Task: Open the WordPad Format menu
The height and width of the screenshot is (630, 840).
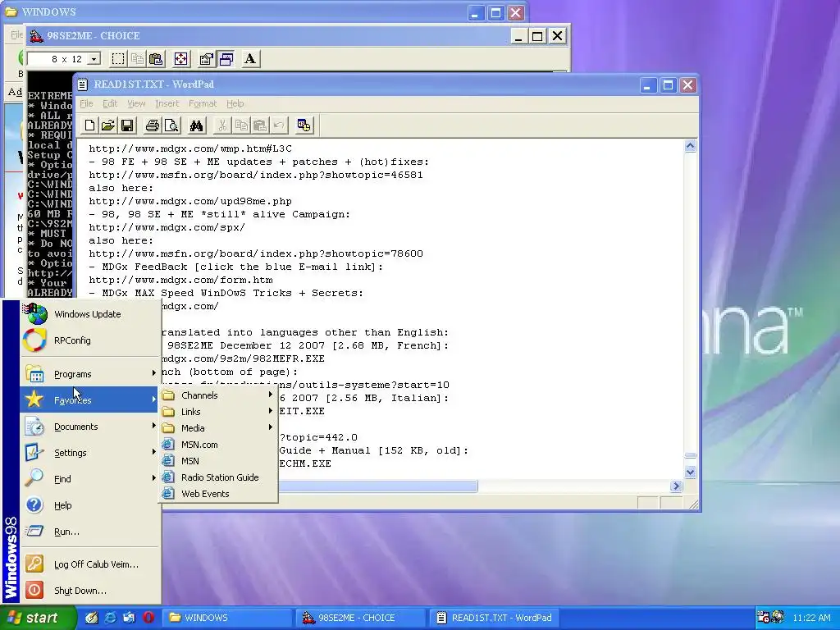Action: click(x=203, y=103)
